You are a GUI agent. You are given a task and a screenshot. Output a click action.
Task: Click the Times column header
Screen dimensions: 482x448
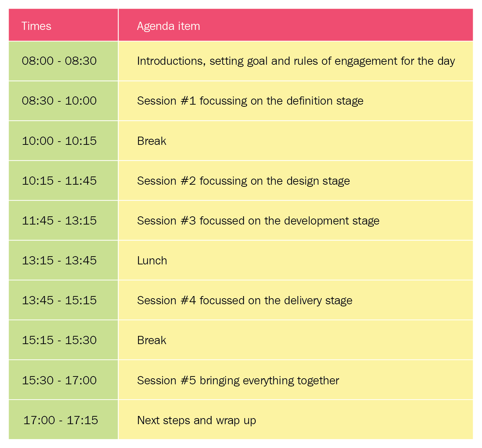(36, 26)
